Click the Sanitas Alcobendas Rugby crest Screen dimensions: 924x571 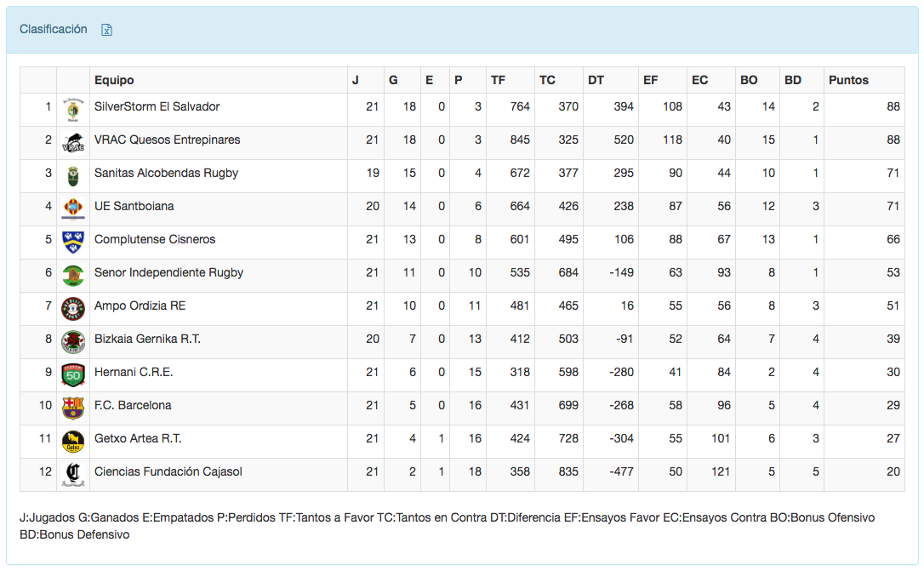tap(73, 176)
